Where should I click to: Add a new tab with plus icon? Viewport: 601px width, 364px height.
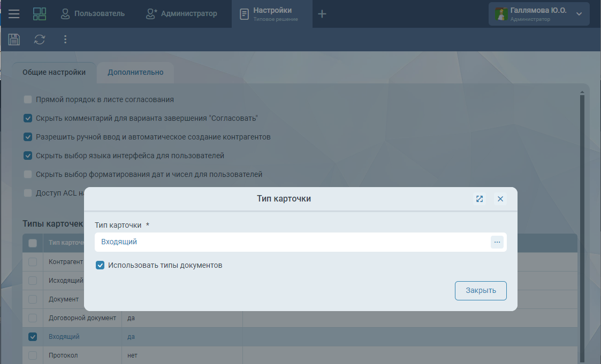(322, 14)
